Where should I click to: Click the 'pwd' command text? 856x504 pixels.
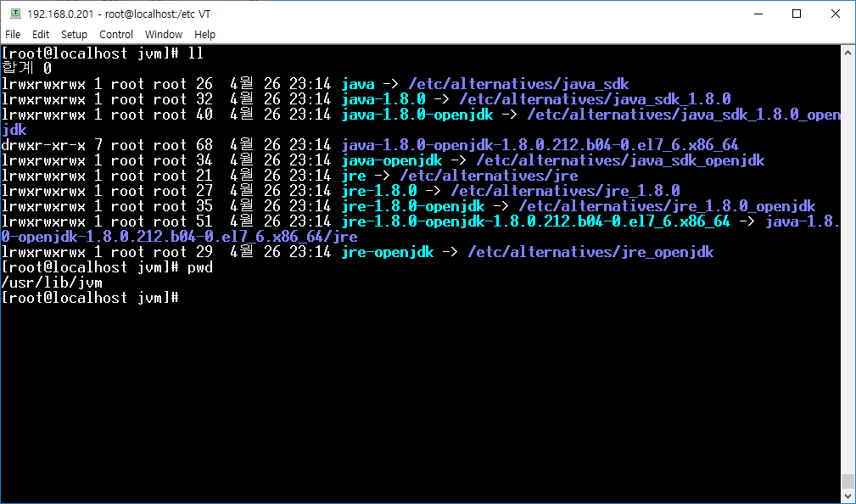point(200,267)
